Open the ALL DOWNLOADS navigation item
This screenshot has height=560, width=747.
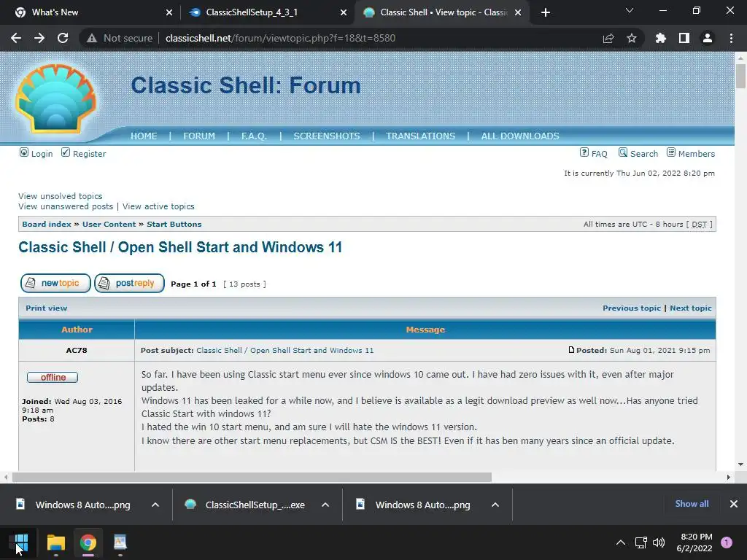coord(519,136)
